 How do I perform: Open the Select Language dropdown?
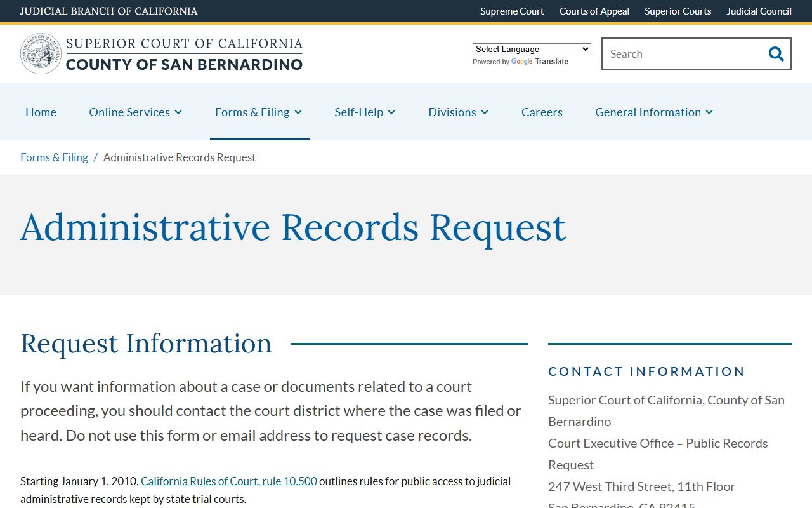(x=532, y=49)
